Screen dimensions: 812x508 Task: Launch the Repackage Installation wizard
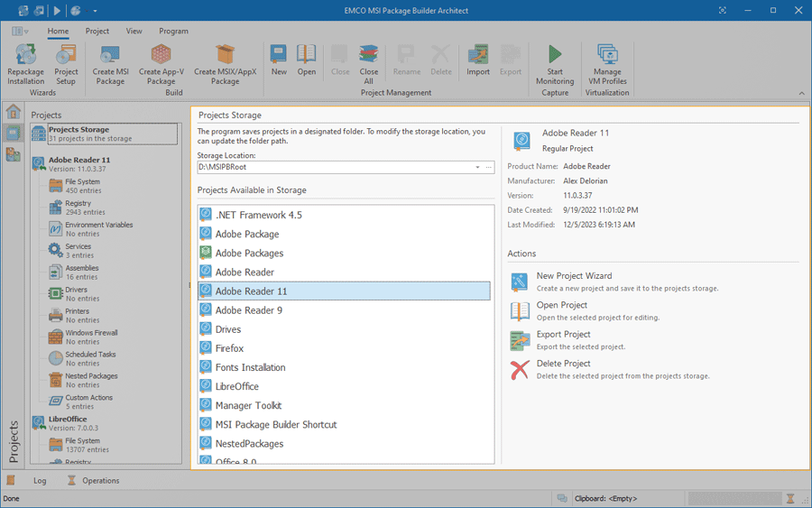point(25,64)
